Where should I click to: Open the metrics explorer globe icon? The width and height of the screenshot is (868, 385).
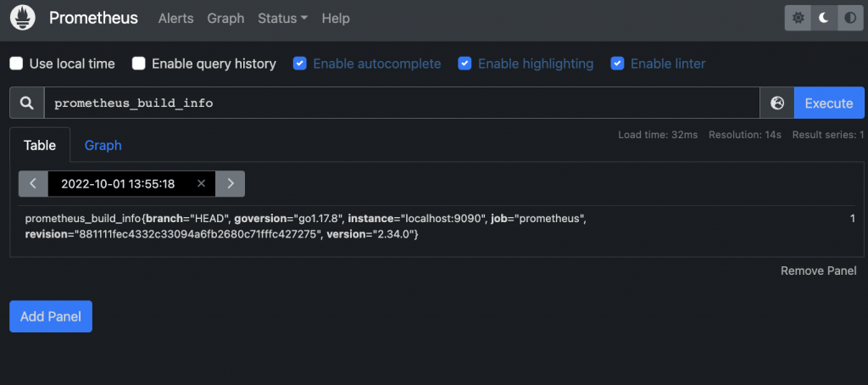pos(777,103)
